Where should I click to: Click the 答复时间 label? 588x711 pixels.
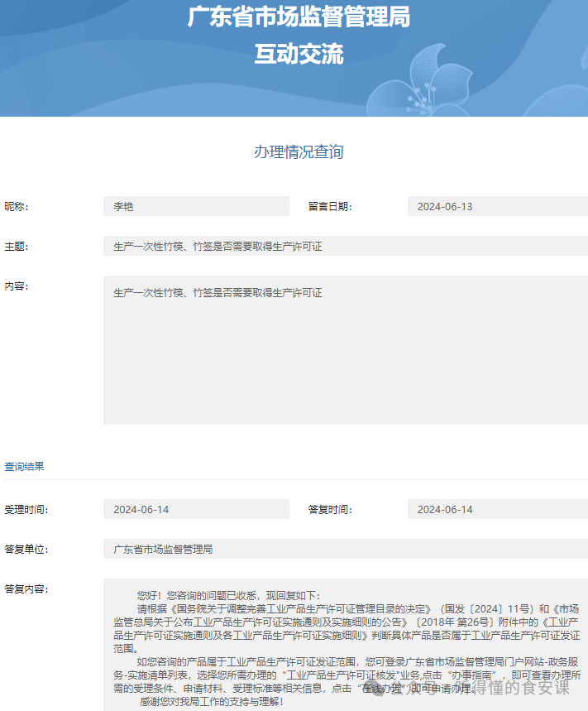[x=330, y=510]
